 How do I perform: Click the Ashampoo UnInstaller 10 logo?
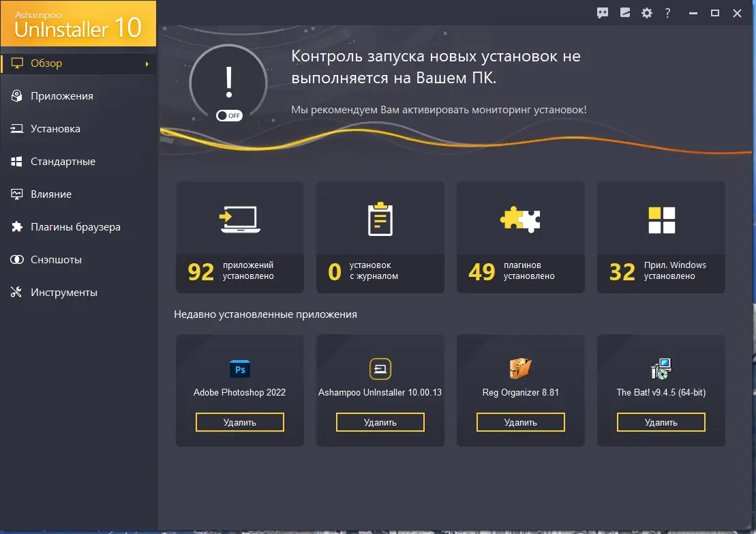[x=78, y=24]
